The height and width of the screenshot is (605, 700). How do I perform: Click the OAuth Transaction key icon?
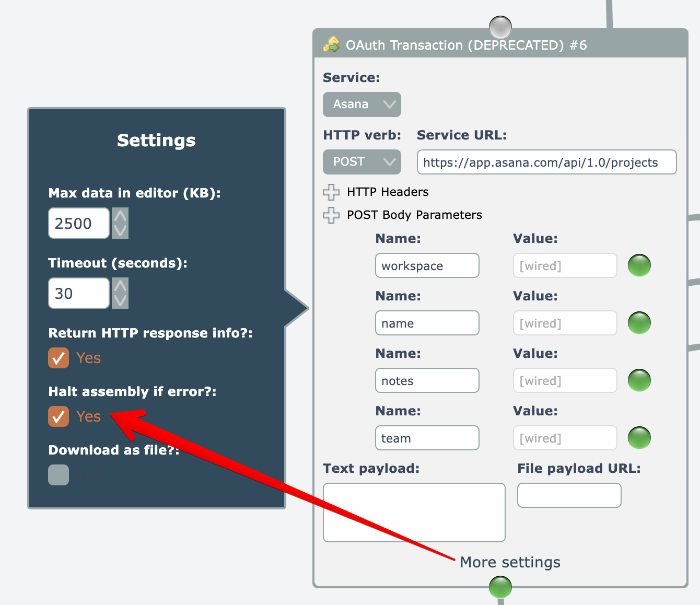(x=331, y=45)
